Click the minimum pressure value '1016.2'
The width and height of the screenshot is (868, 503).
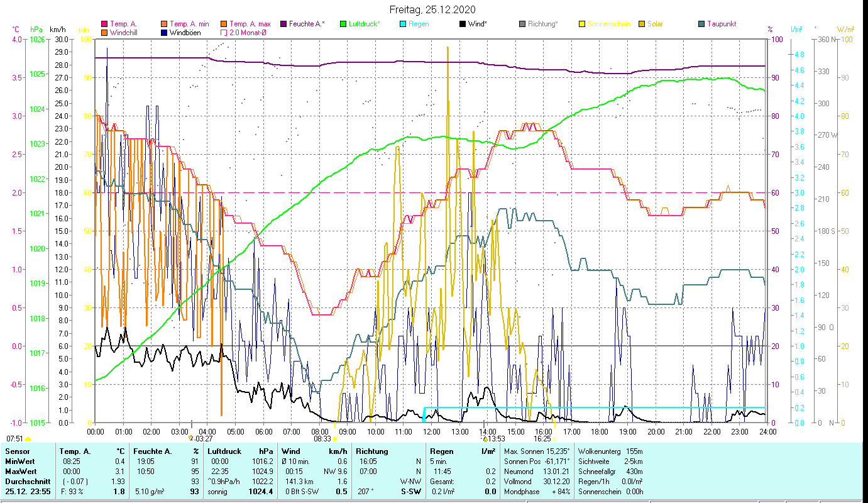point(261,462)
